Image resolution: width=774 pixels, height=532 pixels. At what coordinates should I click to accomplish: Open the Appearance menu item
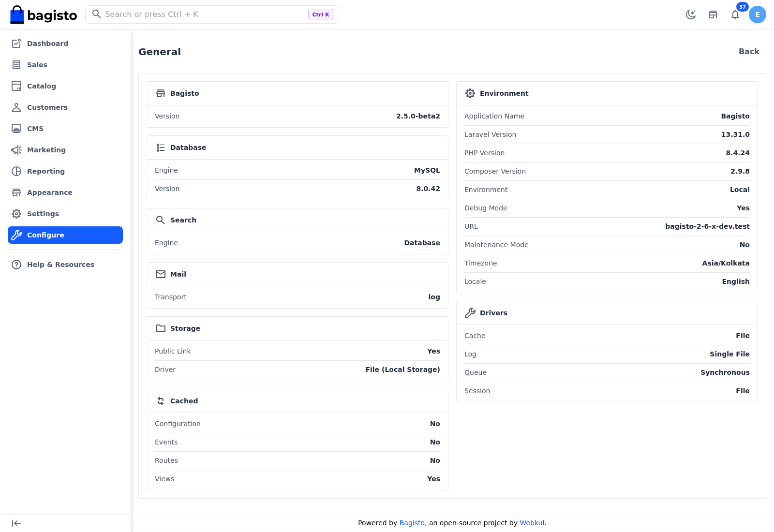pos(65,192)
